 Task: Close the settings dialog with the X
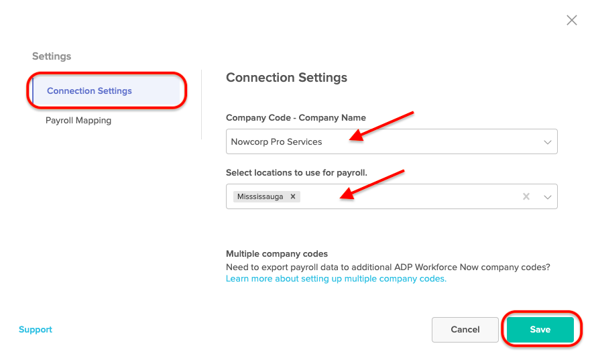pyautogui.click(x=571, y=20)
